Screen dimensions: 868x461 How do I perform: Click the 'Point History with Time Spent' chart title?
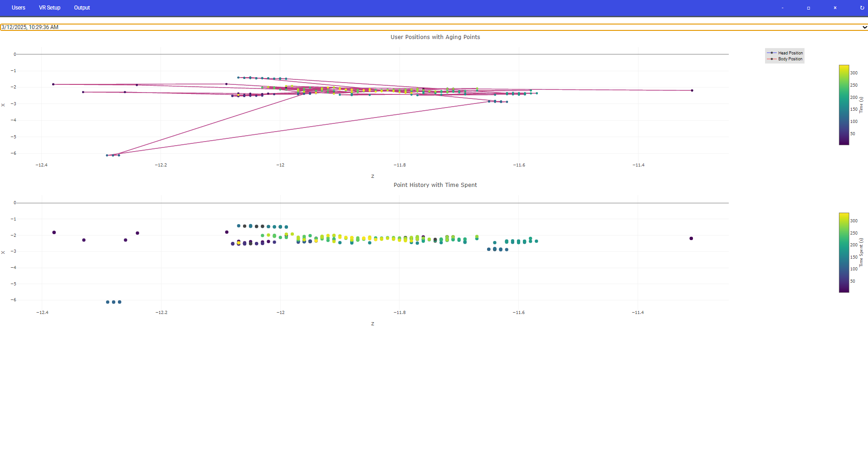435,185
